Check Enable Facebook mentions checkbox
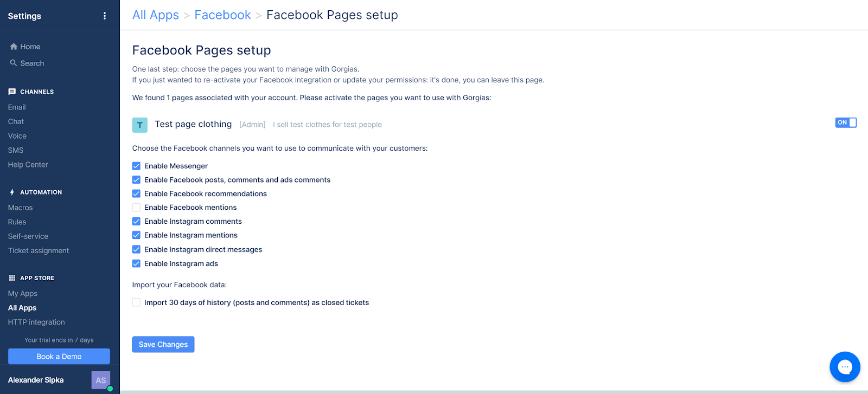 coord(136,208)
